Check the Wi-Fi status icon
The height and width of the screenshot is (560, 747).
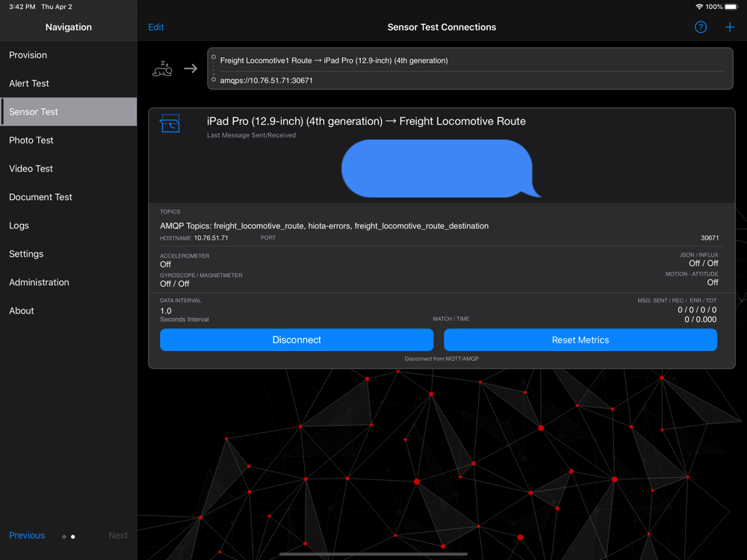699,7
